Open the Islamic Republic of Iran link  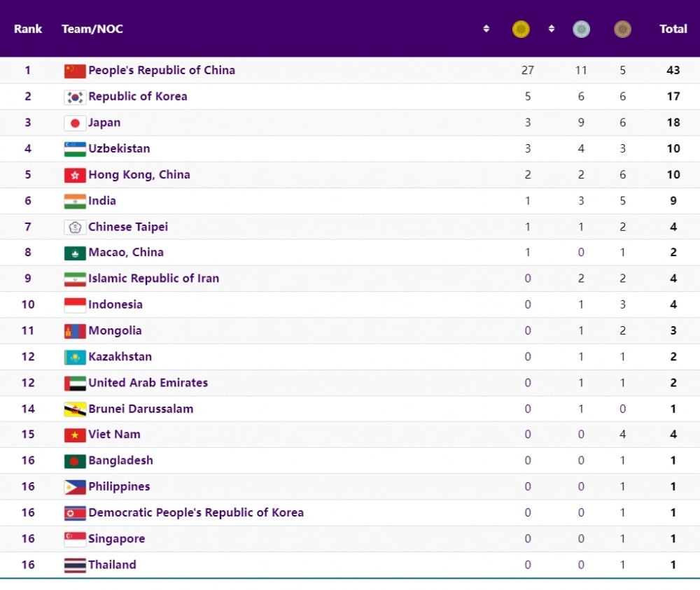(153, 279)
